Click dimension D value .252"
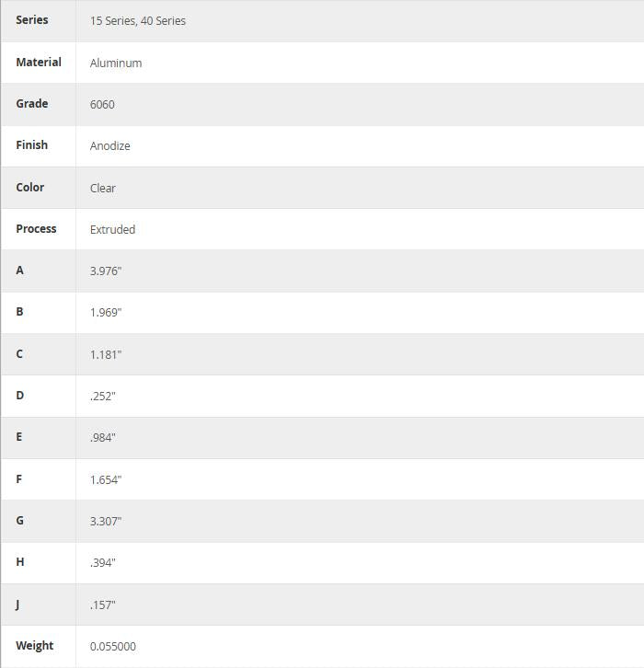This screenshot has height=668, width=644. point(103,396)
